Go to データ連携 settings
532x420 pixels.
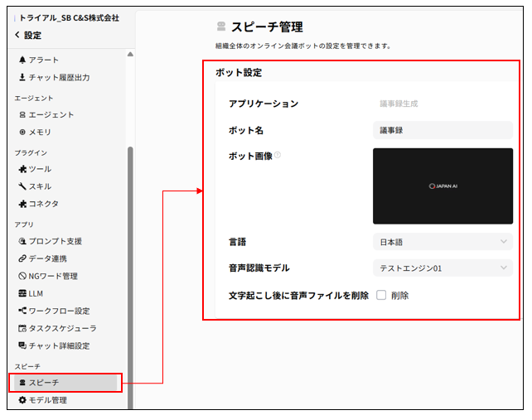click(x=48, y=258)
